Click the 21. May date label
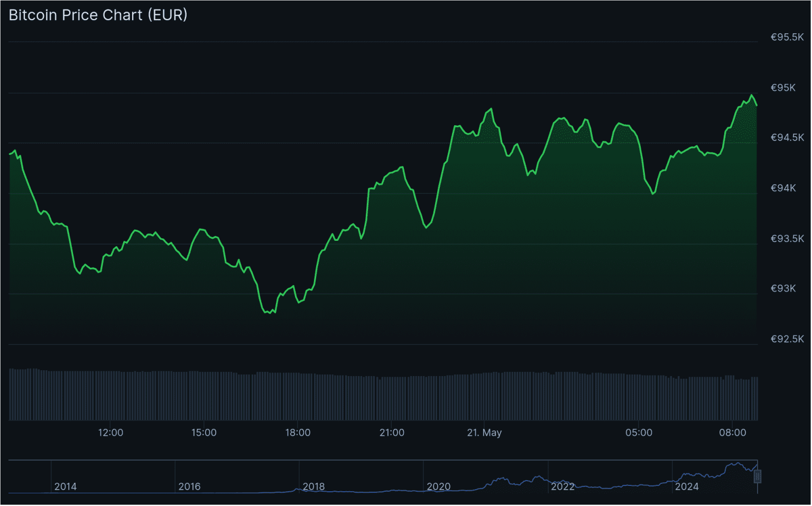The width and height of the screenshot is (812, 506). (484, 432)
